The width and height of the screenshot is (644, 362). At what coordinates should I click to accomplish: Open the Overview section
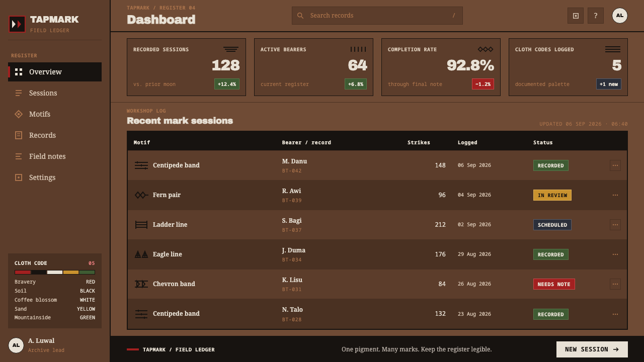(55, 72)
